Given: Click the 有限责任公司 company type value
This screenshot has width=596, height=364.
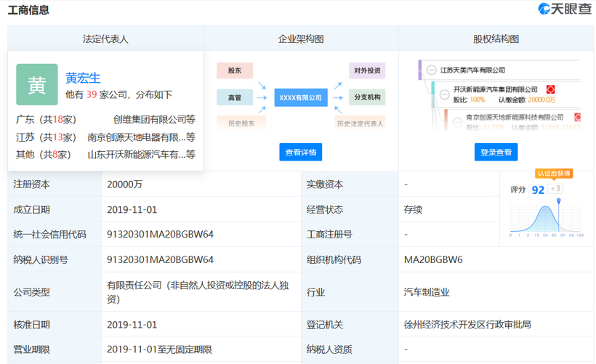Looking at the screenshot, I should tap(198, 292).
